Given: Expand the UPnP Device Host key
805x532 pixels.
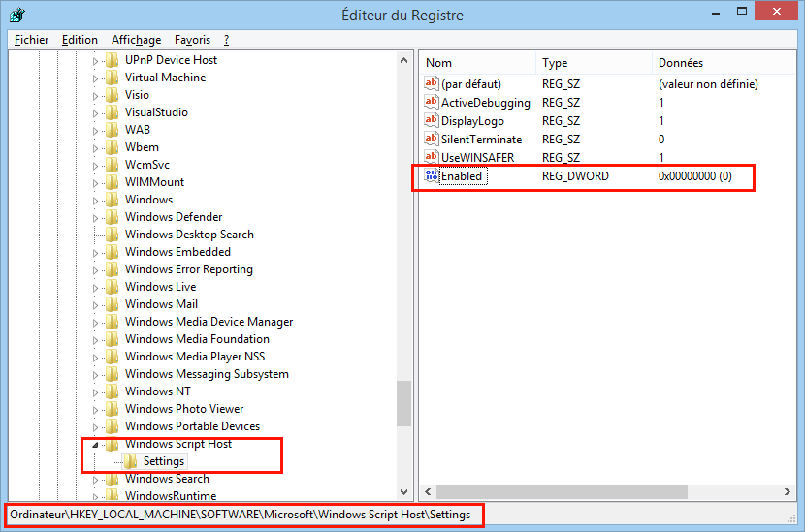Looking at the screenshot, I should (95, 61).
